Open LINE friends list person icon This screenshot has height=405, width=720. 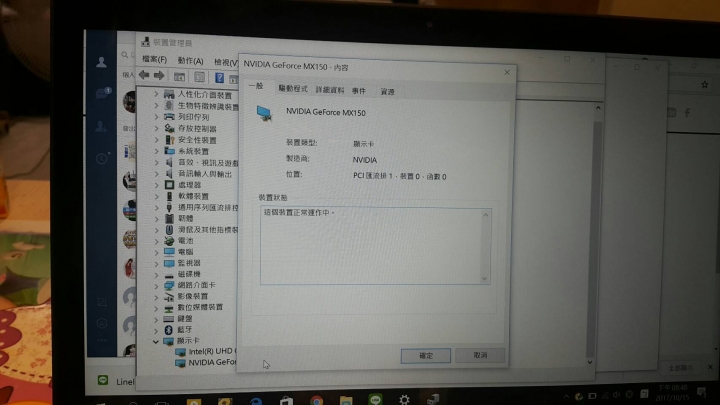[x=101, y=62]
